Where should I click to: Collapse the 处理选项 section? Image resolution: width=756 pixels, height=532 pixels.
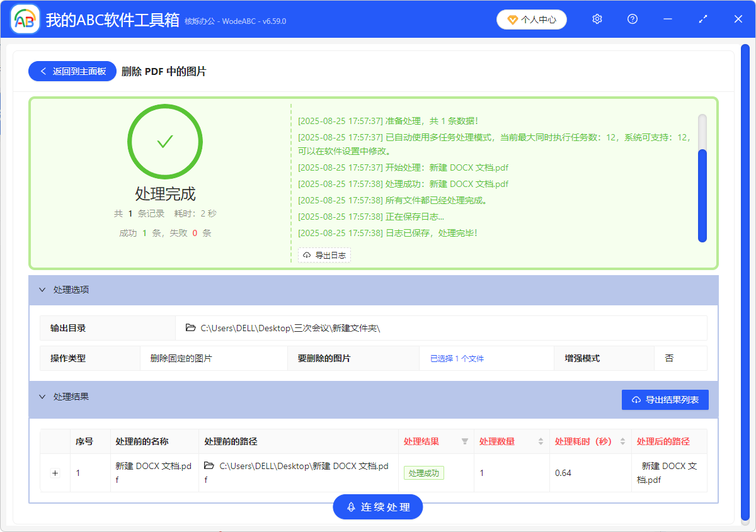pyautogui.click(x=43, y=289)
